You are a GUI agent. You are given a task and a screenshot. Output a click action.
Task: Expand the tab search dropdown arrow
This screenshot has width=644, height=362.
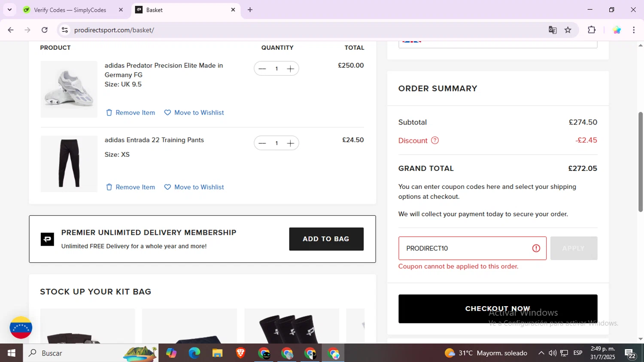(9, 10)
